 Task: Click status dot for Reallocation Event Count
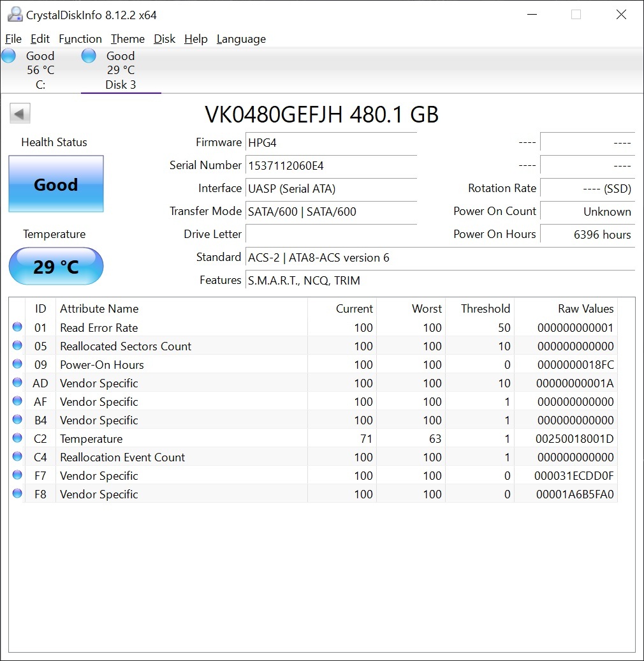click(x=17, y=456)
